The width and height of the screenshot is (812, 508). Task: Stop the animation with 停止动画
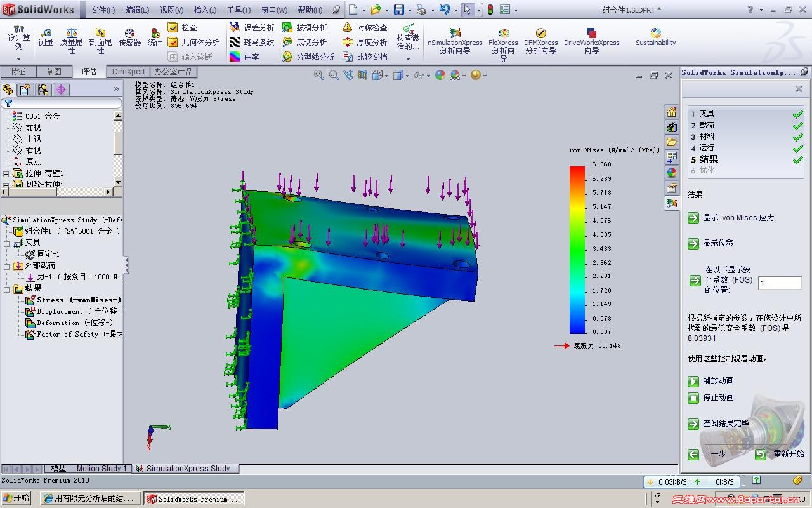point(712,398)
